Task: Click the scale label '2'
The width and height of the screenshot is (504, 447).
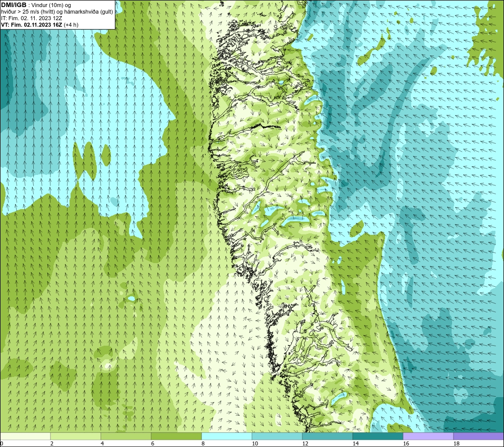Action: 52,444
